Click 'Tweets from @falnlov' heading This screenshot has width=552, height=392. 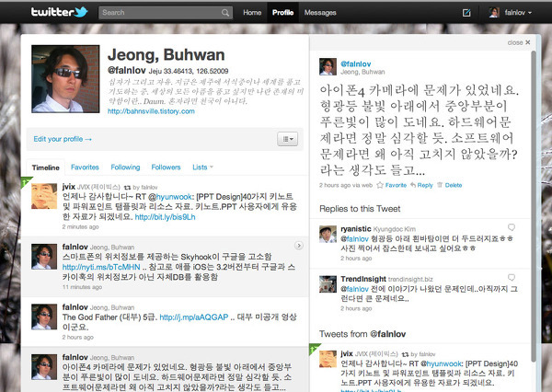pyautogui.click(x=362, y=334)
